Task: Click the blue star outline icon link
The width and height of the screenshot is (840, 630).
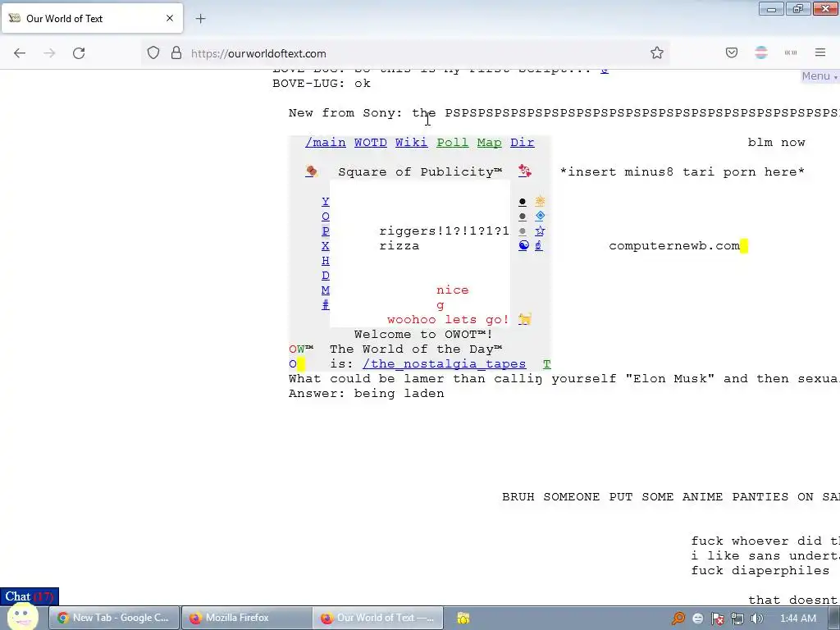Action: click(540, 231)
